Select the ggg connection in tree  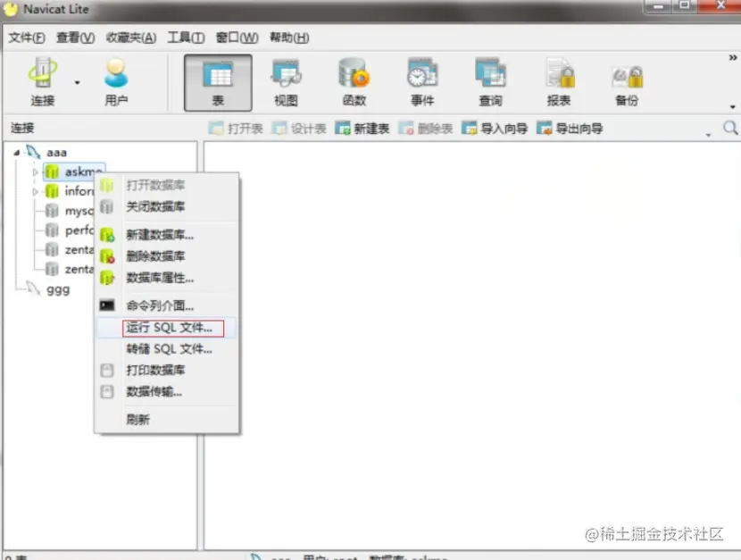[58, 289]
